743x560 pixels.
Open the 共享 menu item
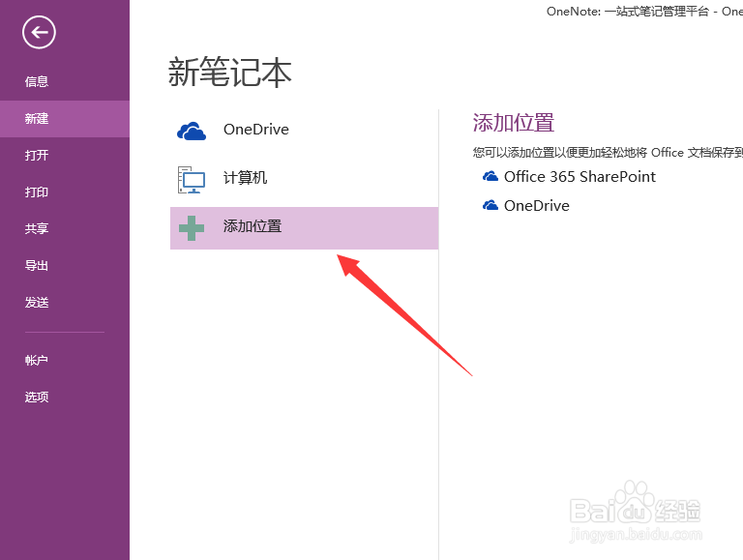65,229
